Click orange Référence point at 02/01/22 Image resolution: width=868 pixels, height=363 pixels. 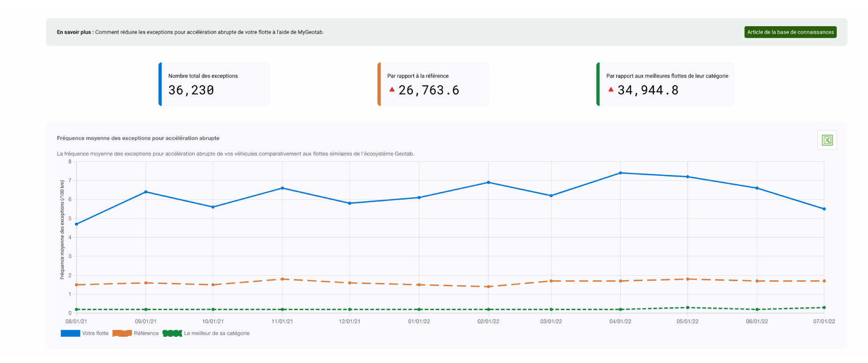coord(488,287)
